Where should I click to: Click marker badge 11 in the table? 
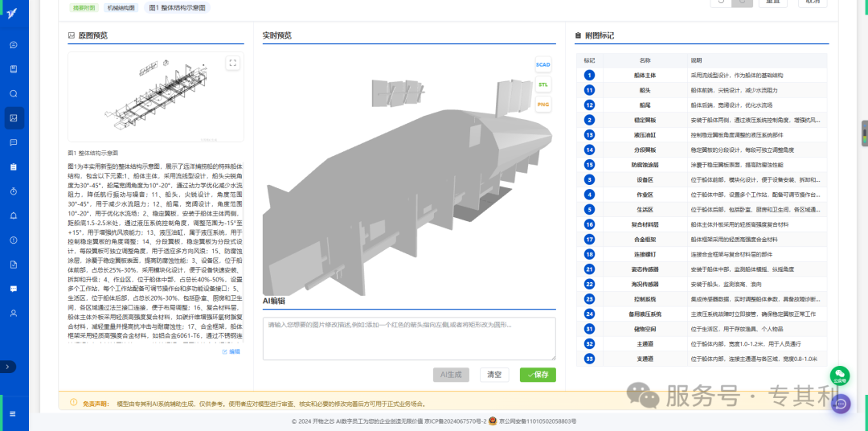pos(590,90)
